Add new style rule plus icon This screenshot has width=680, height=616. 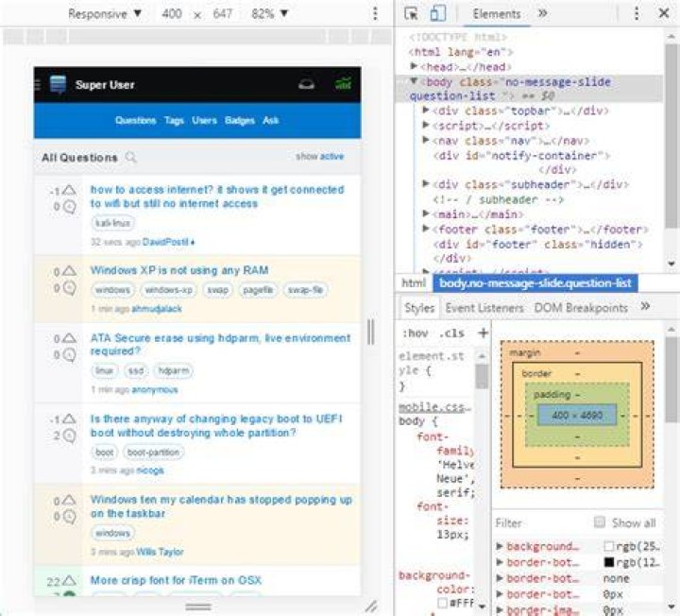[x=483, y=333]
